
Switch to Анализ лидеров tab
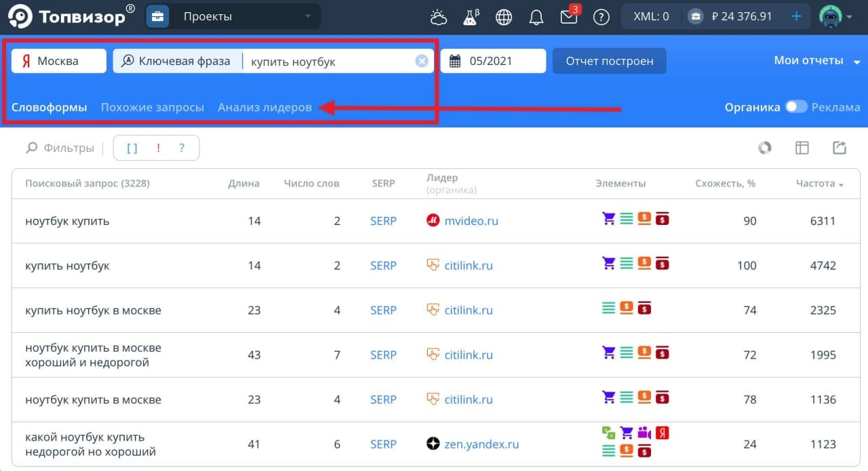[265, 107]
